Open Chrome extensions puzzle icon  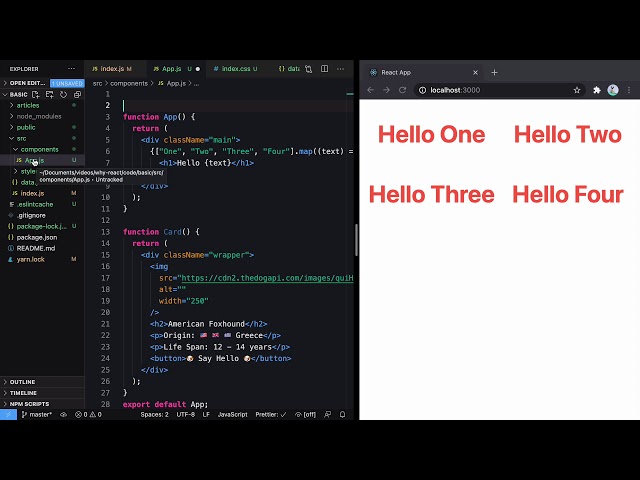(597, 90)
